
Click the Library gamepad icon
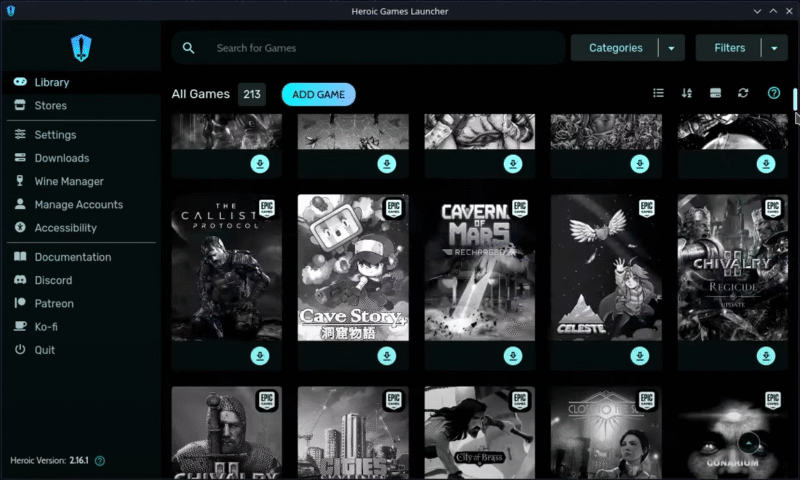[x=20, y=82]
